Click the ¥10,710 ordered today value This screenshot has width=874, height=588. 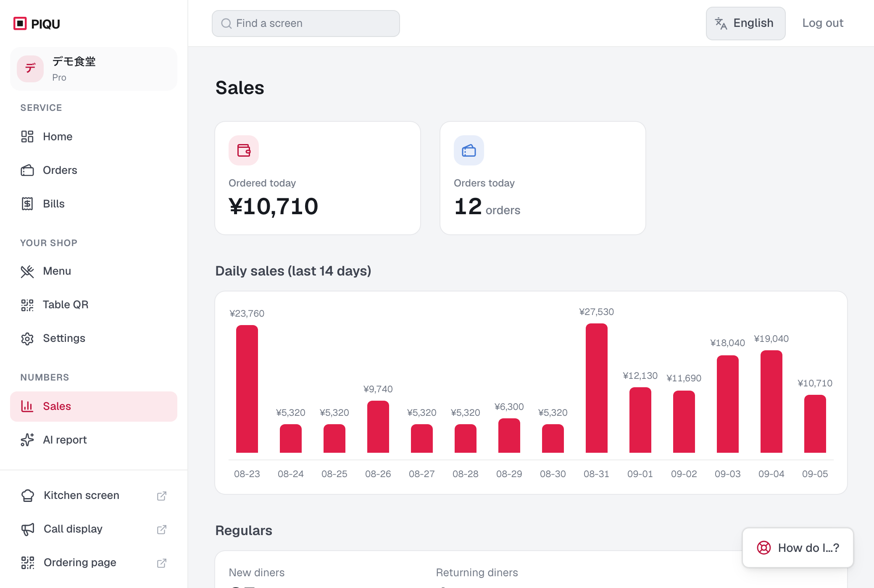[x=274, y=206]
